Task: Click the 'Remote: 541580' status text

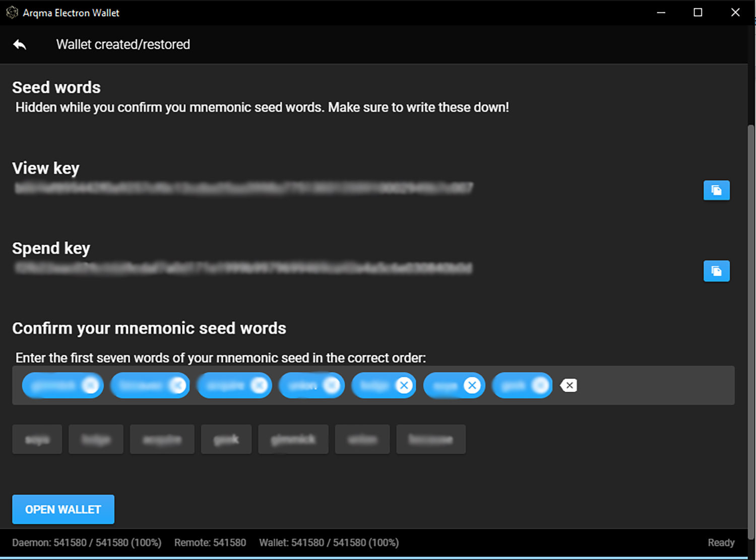Action: tap(210, 542)
